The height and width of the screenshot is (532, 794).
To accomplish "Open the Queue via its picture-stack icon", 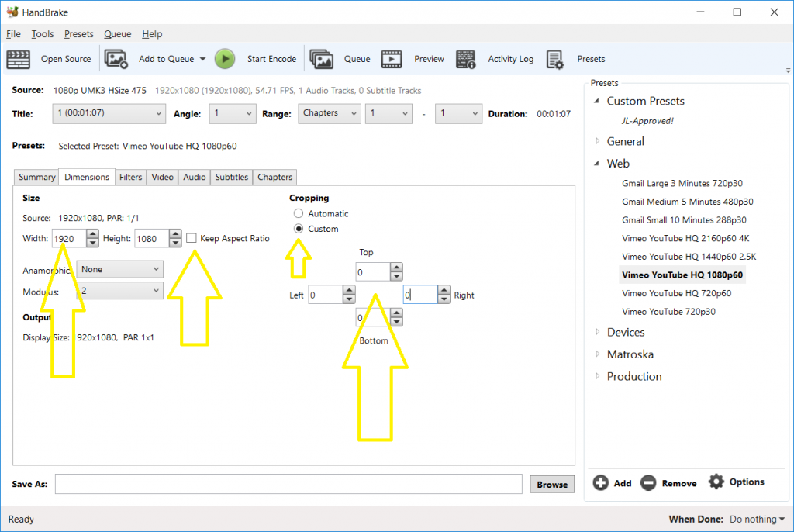I will 321,59.
